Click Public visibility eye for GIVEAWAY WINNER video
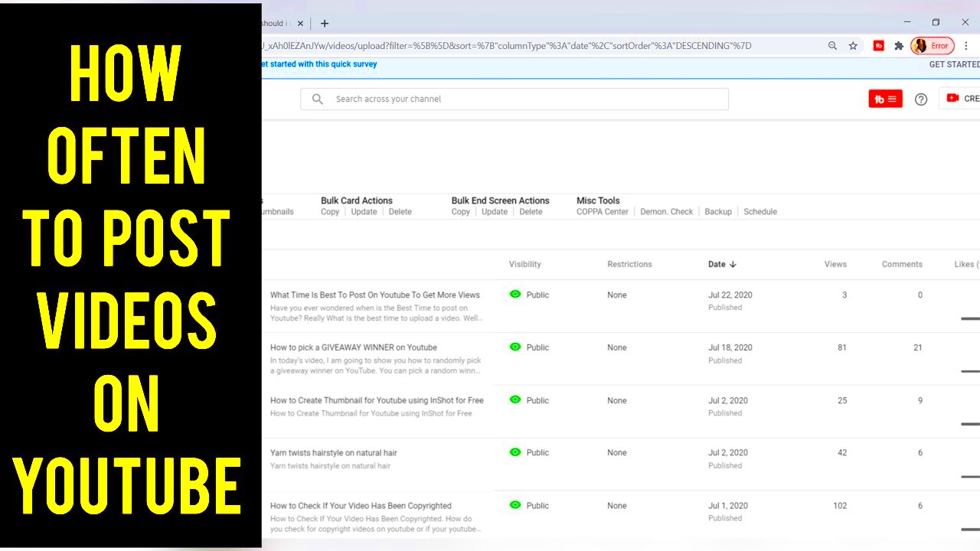This screenshot has width=980, height=551. [515, 347]
